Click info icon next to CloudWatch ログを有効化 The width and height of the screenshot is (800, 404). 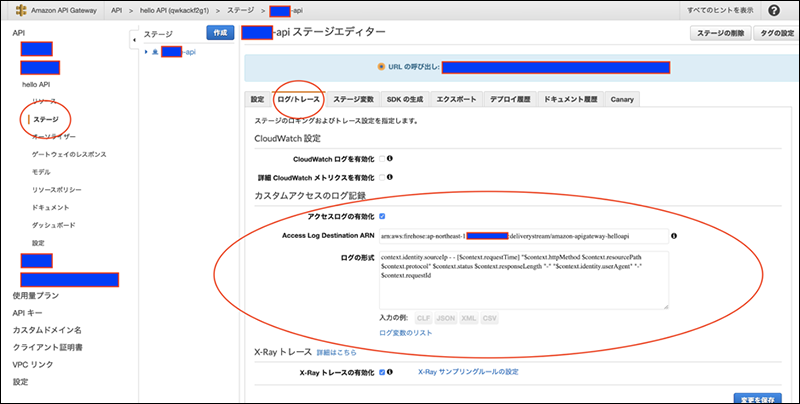[x=390, y=158]
